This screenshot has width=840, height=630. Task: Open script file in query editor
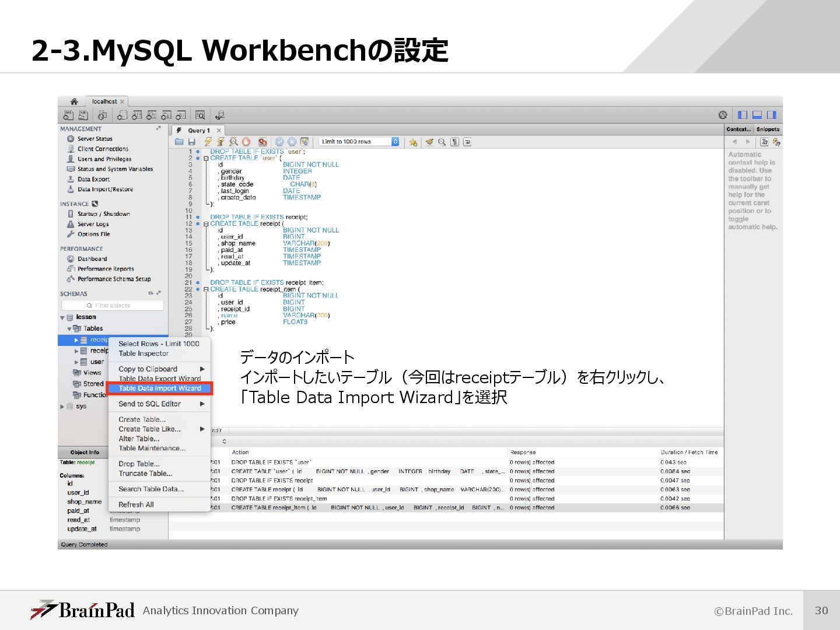click(x=180, y=142)
